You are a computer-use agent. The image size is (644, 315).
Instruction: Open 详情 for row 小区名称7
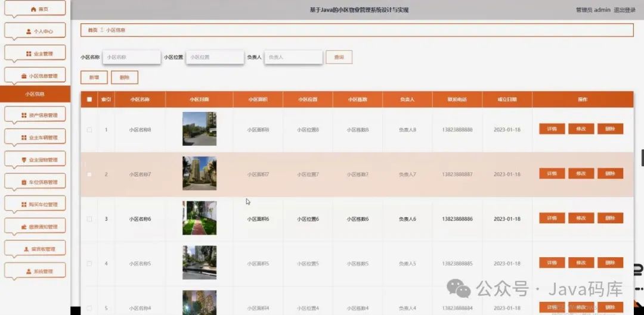coord(552,173)
